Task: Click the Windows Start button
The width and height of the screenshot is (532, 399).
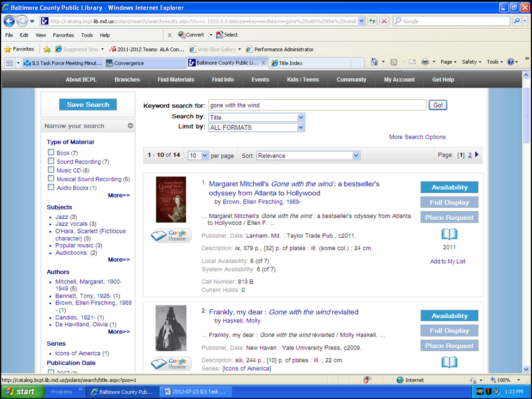Action: (x=23, y=391)
